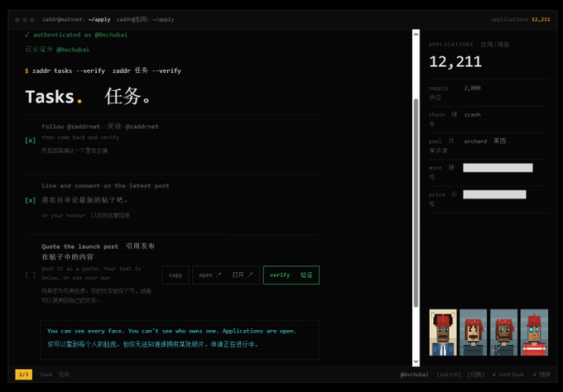563x392 pixels.
Task: Click the vertical scrollbar thumb
Action: (416, 203)
